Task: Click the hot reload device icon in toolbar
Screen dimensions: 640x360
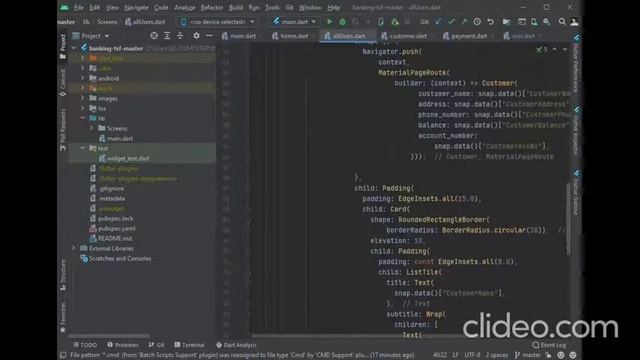Action: [x=380, y=22]
